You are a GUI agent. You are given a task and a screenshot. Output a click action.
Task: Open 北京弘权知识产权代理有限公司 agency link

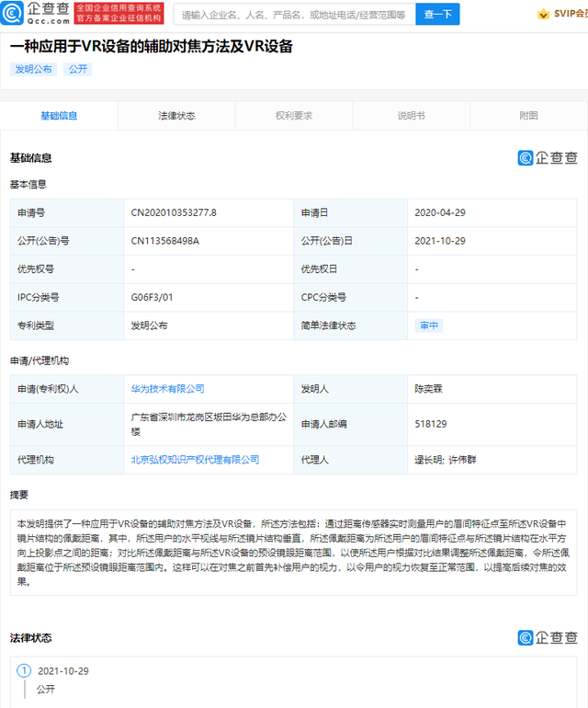coord(195,460)
